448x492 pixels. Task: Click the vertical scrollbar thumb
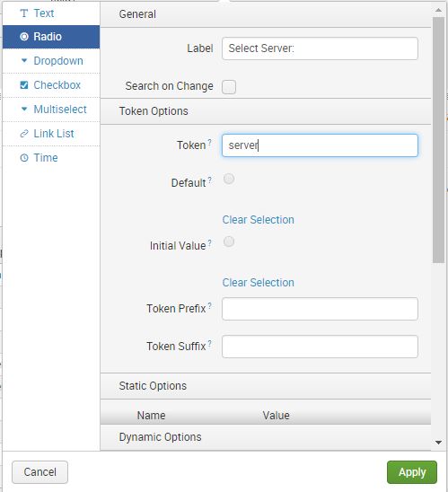438,140
